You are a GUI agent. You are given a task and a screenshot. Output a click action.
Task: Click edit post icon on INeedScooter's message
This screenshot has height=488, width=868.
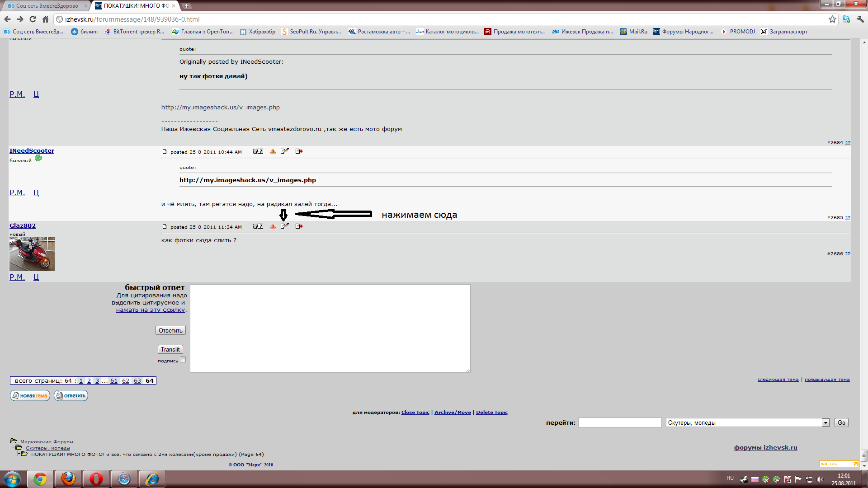[284, 151]
